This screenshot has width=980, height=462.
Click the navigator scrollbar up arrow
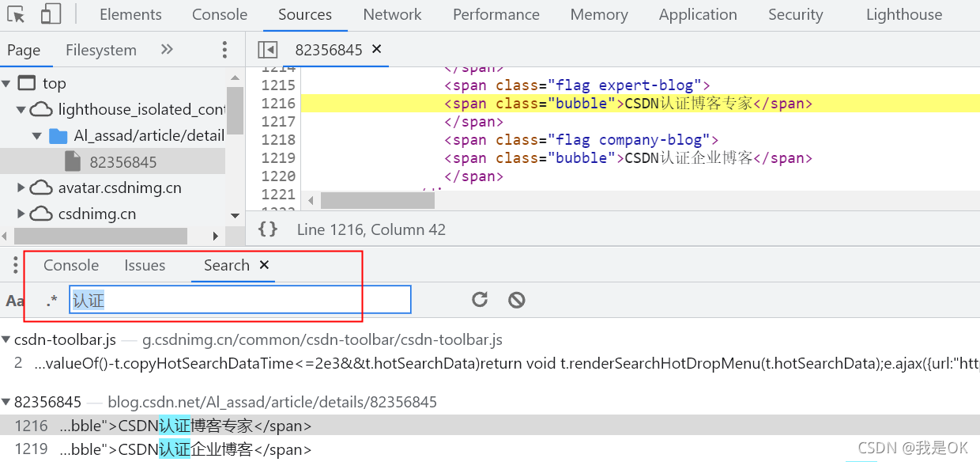click(235, 78)
